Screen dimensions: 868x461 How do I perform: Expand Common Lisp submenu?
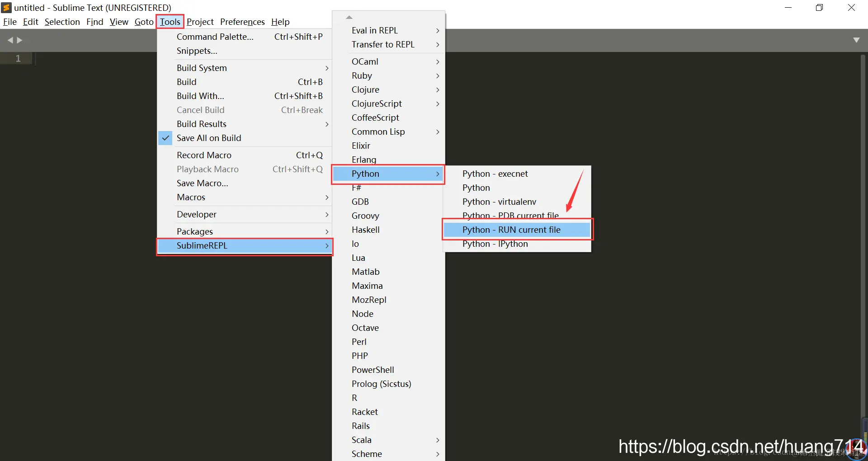click(388, 132)
